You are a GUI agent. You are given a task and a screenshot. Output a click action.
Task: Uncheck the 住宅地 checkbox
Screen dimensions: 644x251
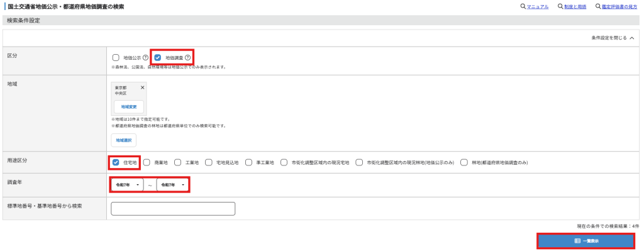tap(116, 162)
